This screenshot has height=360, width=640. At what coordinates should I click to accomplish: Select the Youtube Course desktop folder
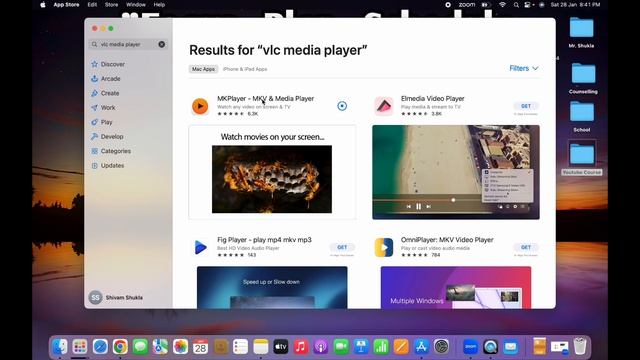[x=582, y=158]
